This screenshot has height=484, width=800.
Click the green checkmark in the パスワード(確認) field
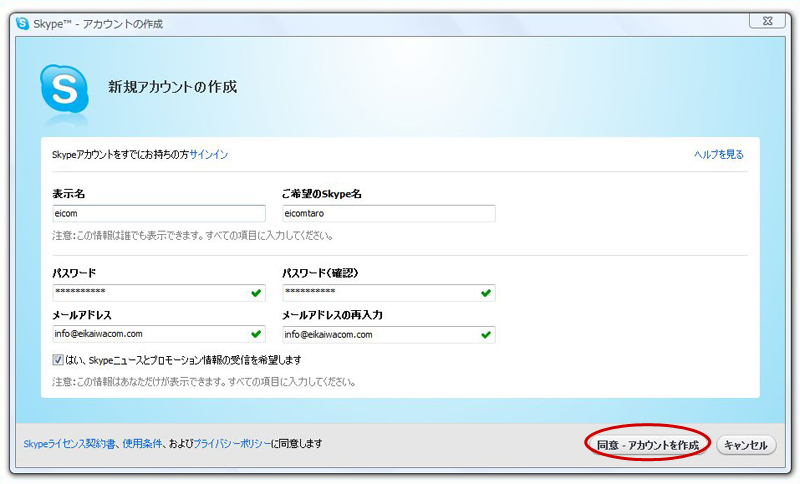point(486,293)
